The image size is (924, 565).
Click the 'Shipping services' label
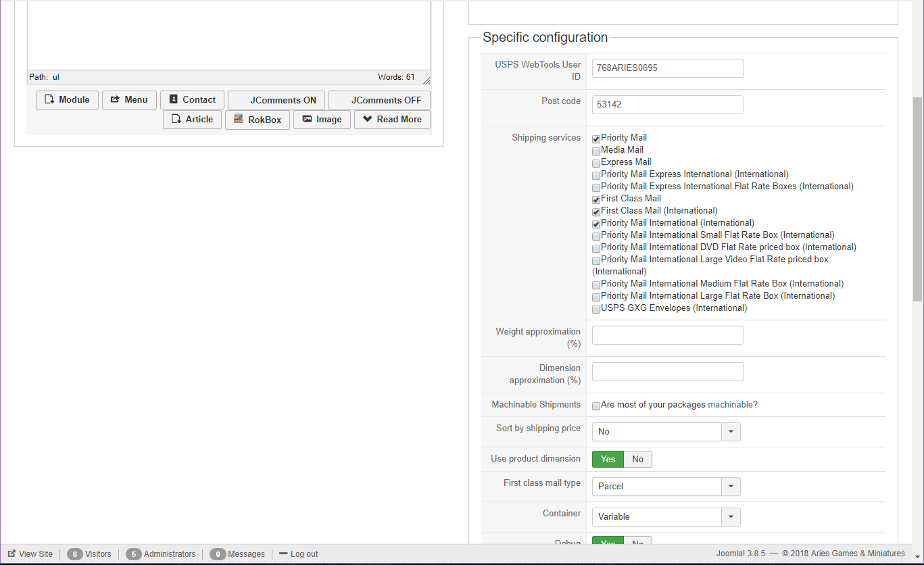[546, 138]
